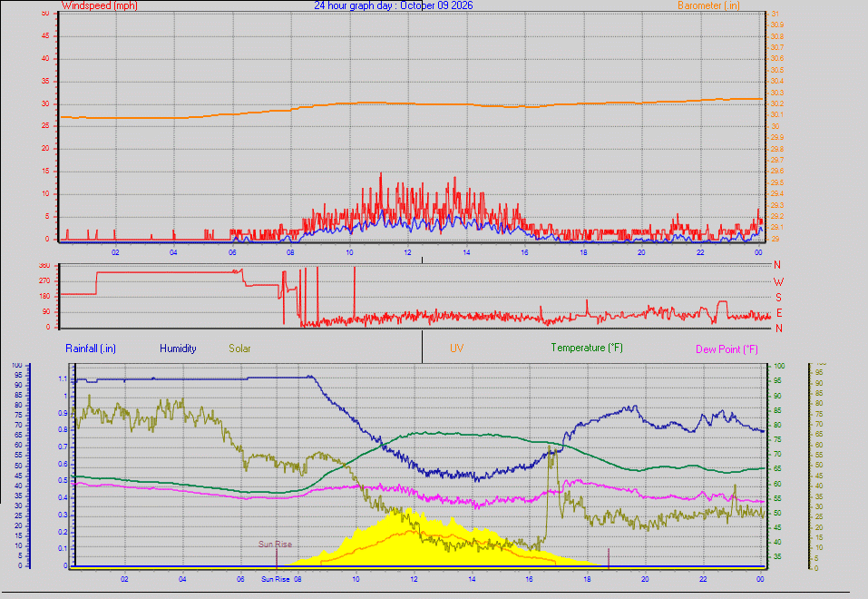Click the "S" compass label on the wind direction chart
The image size is (868, 599).
click(x=778, y=298)
